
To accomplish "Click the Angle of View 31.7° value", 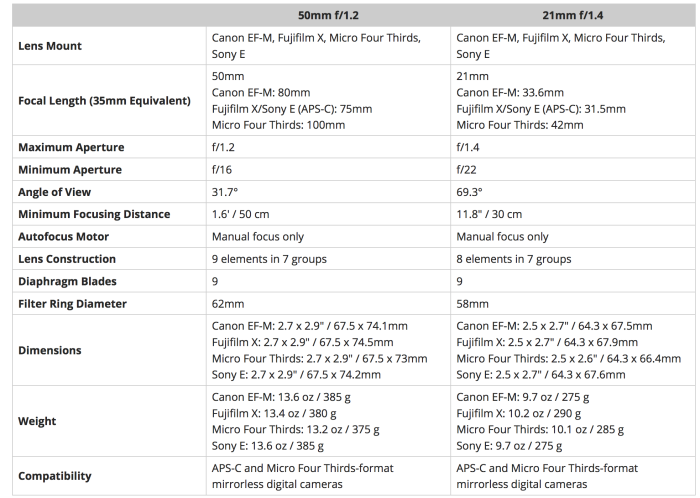I will [226, 192].
